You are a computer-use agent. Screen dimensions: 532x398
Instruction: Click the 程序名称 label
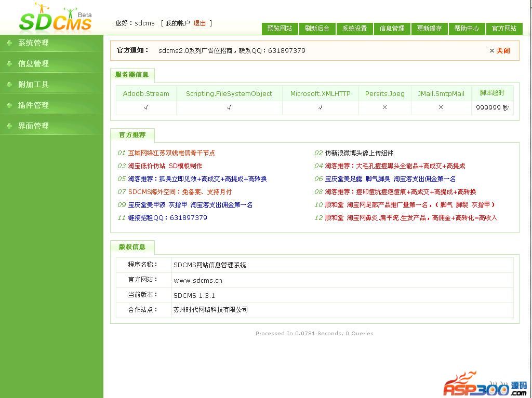coord(142,265)
